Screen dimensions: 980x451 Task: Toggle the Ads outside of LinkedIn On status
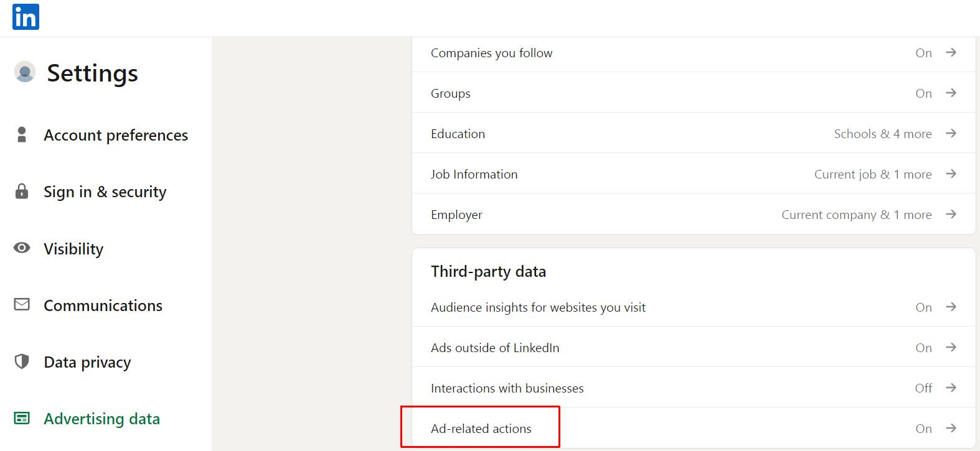coord(923,348)
